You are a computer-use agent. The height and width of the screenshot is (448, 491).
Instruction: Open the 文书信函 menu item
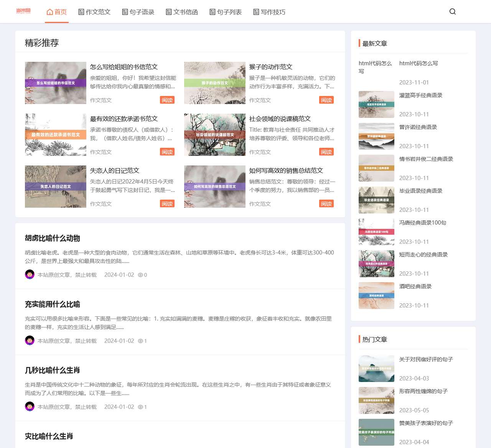click(x=182, y=12)
